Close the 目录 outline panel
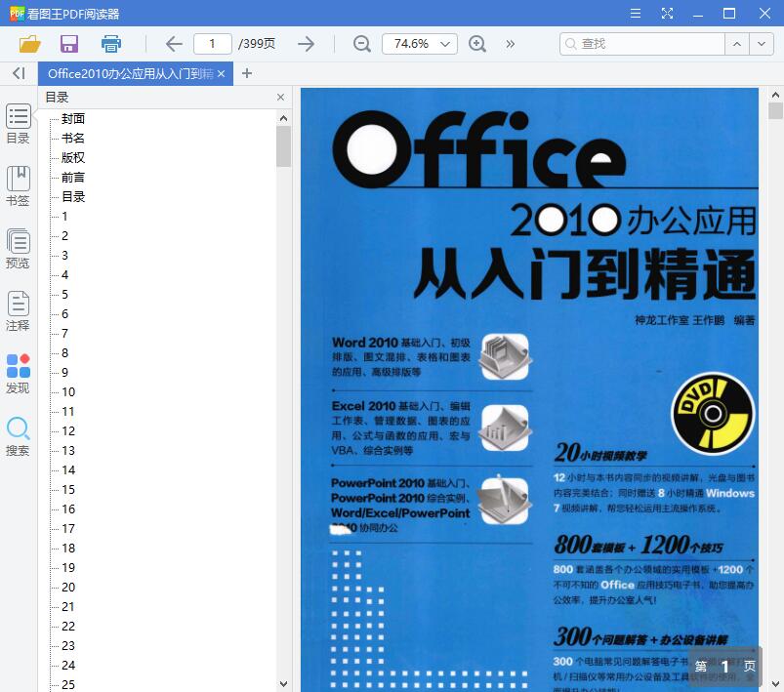784x692 pixels. coord(280,97)
